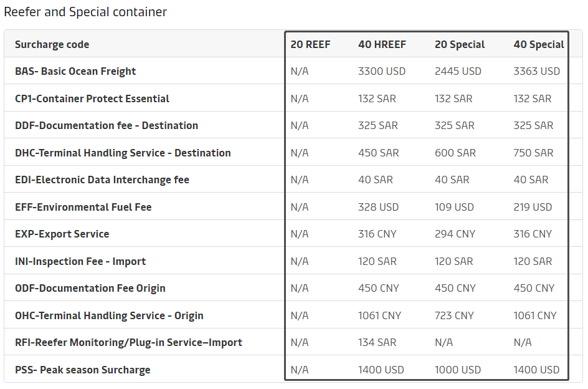Click the 134 SAR reefer monitoring value
The image size is (588, 389).
pos(377,342)
